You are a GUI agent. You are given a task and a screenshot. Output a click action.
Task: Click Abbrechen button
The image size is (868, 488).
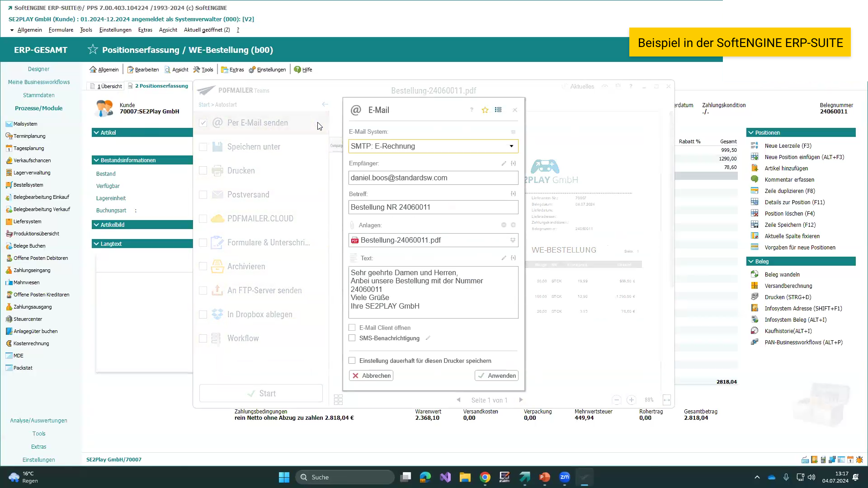[371, 375]
